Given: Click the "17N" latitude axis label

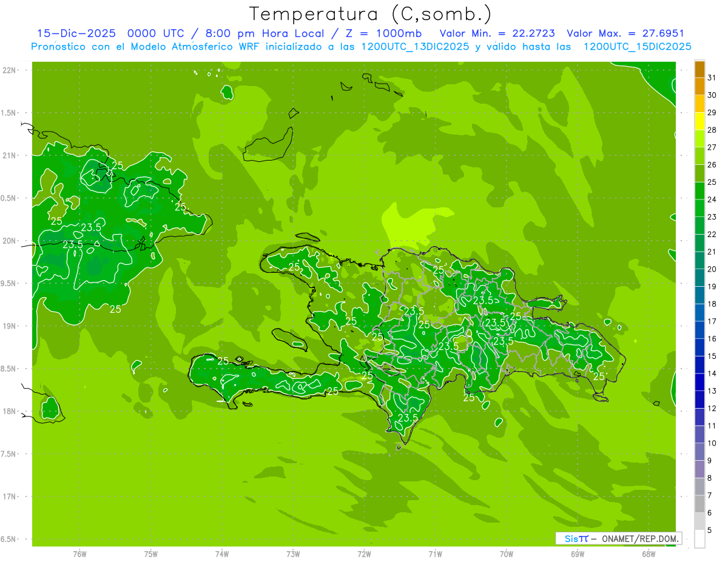Looking at the screenshot, I should click(10, 497).
